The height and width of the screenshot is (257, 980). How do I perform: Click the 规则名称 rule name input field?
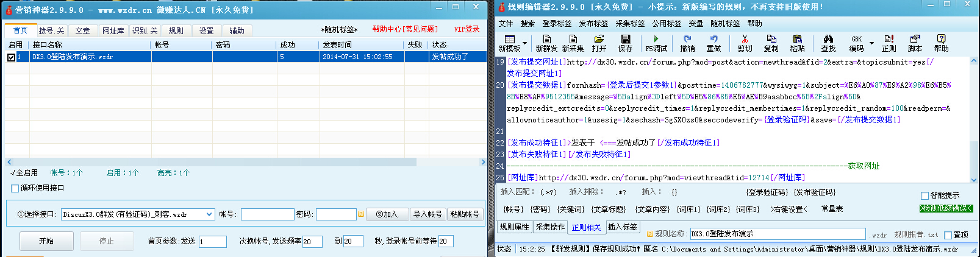pos(777,234)
